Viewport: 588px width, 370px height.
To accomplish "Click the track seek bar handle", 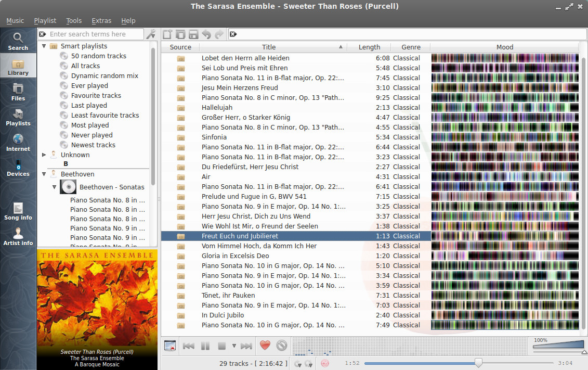I will point(478,363).
